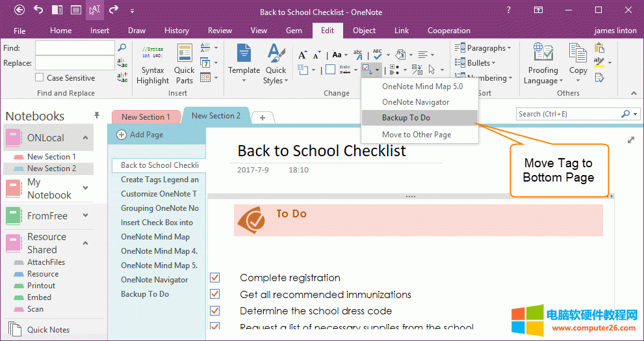
Task: Expand the page to full view
Action: coord(630,140)
